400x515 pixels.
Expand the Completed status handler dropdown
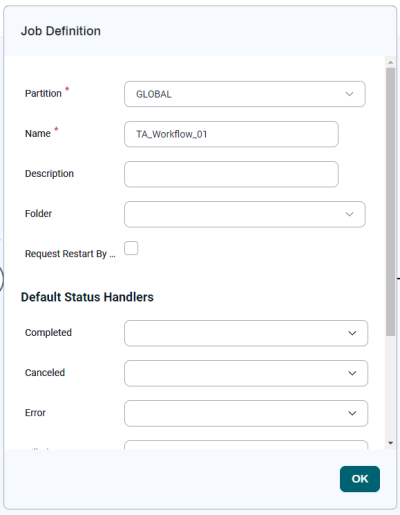[x=246, y=333]
